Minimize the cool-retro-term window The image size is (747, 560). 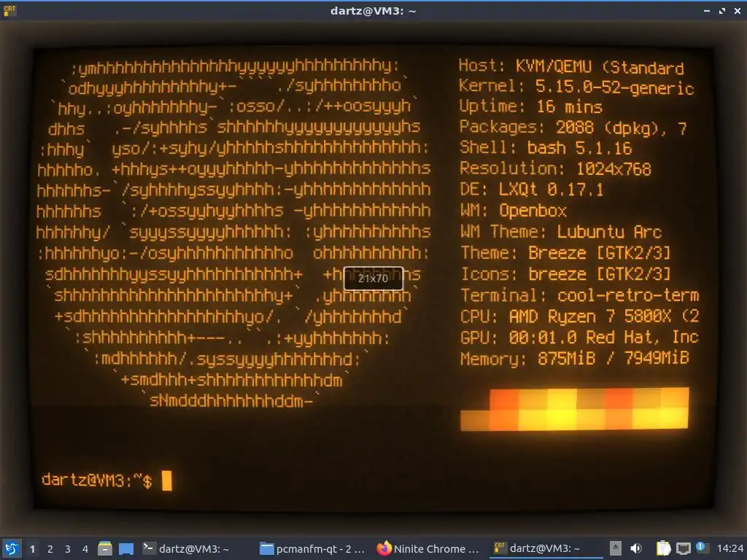click(706, 10)
